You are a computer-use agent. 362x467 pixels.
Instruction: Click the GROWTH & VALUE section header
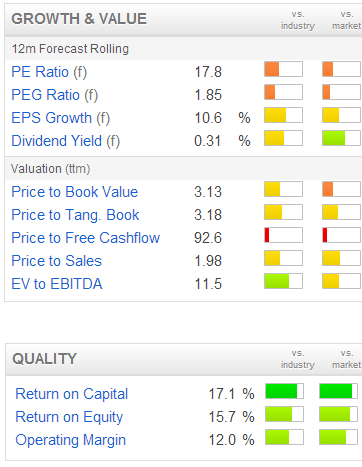[x=79, y=19]
